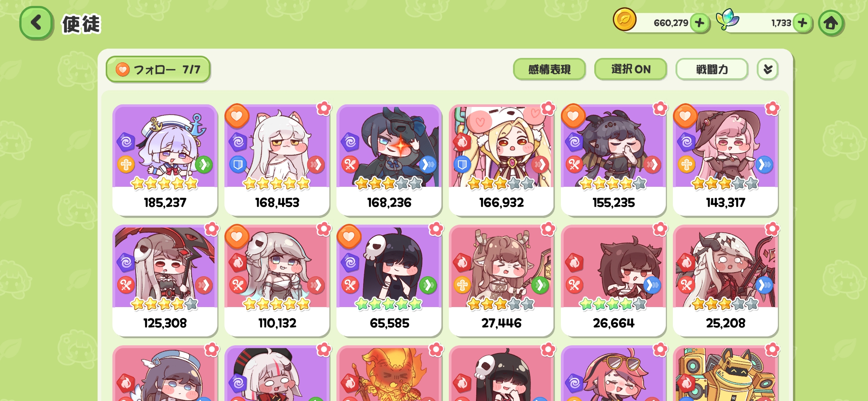Open the フォロー 7/7 follow filter
868x401 pixels.
(x=158, y=69)
